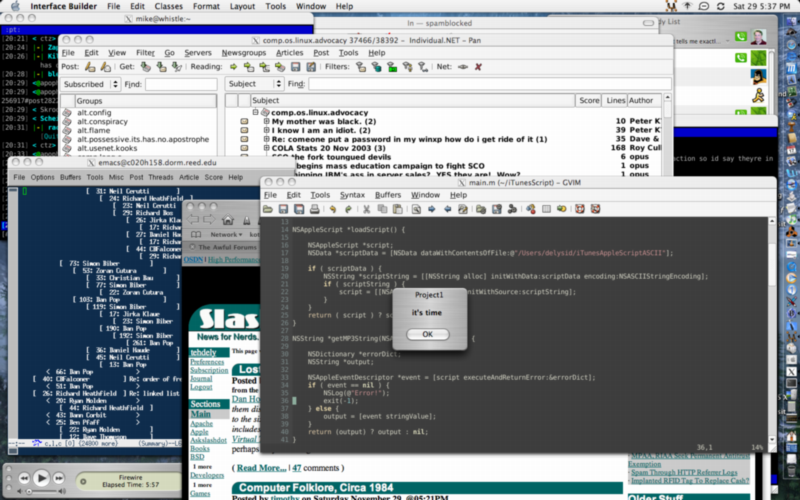This screenshot has height=500, width=800.
Task: Lines column header in Pan
Action: click(615, 101)
